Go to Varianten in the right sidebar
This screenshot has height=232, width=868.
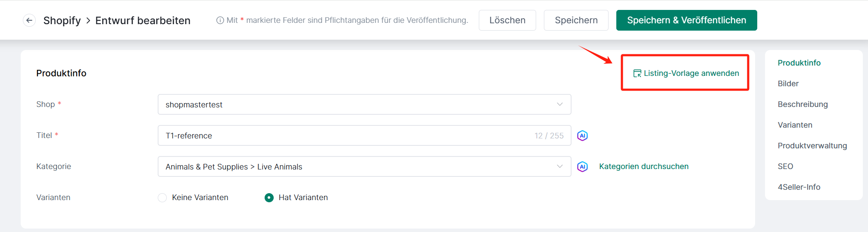[795, 125]
